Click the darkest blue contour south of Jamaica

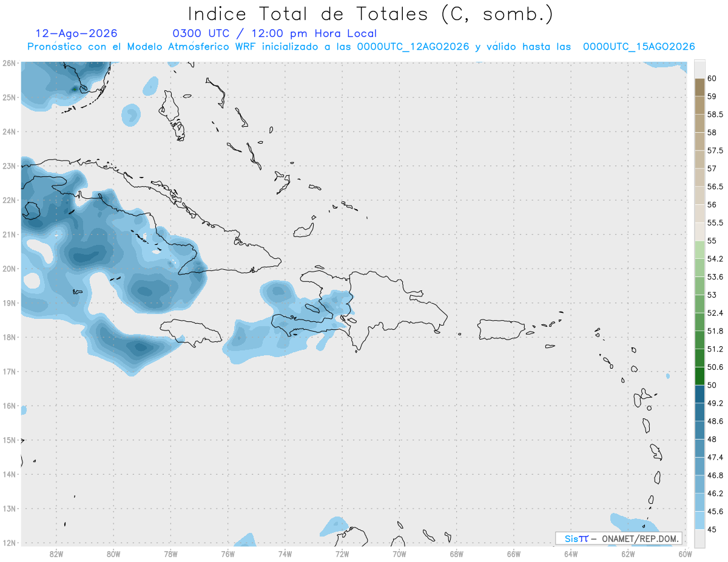[x=140, y=347]
